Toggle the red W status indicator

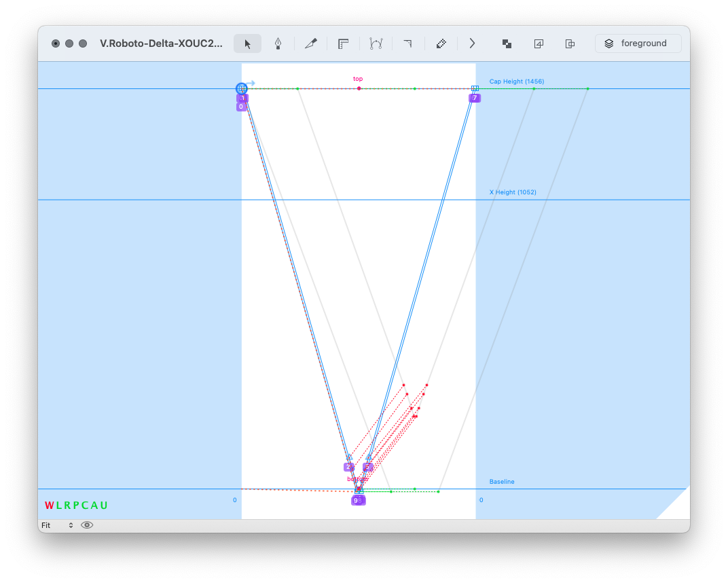click(49, 506)
